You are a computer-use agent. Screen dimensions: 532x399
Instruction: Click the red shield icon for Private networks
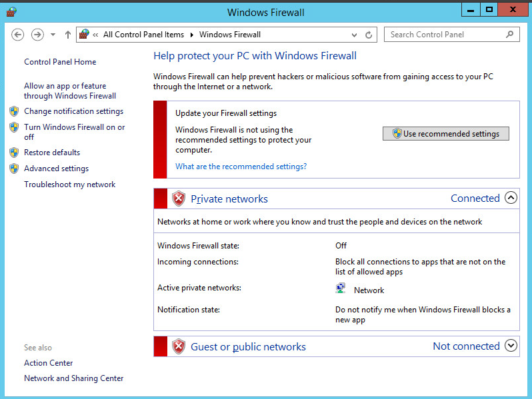[x=179, y=199]
